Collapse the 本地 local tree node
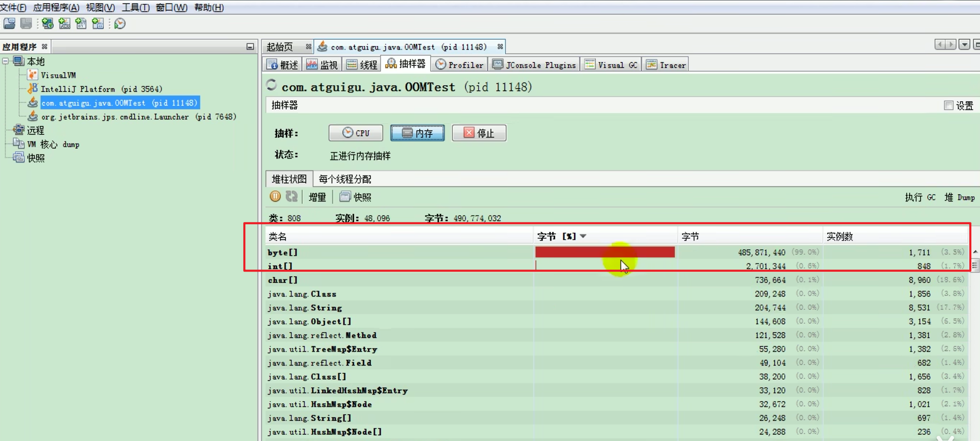The height and width of the screenshot is (441, 980). tap(6, 61)
